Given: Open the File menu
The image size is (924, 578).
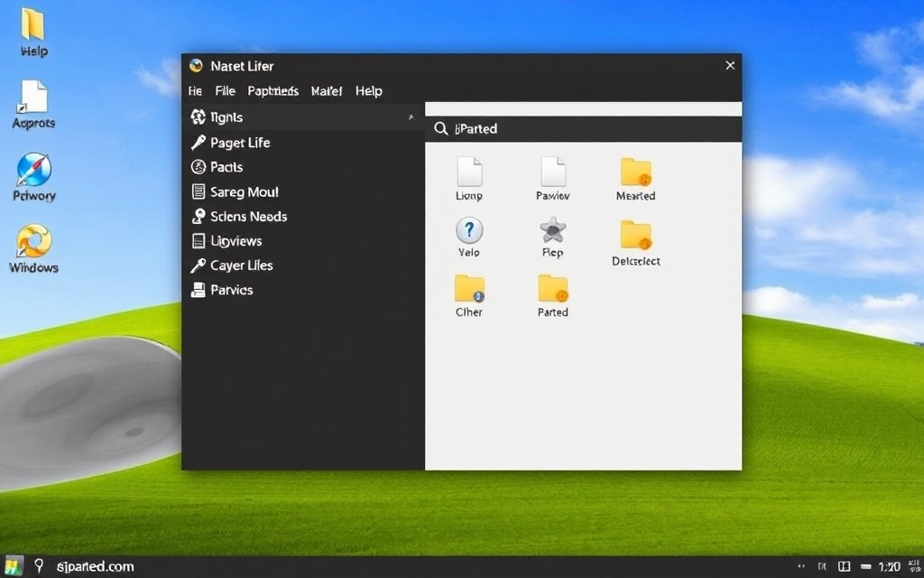Looking at the screenshot, I should point(225,91).
